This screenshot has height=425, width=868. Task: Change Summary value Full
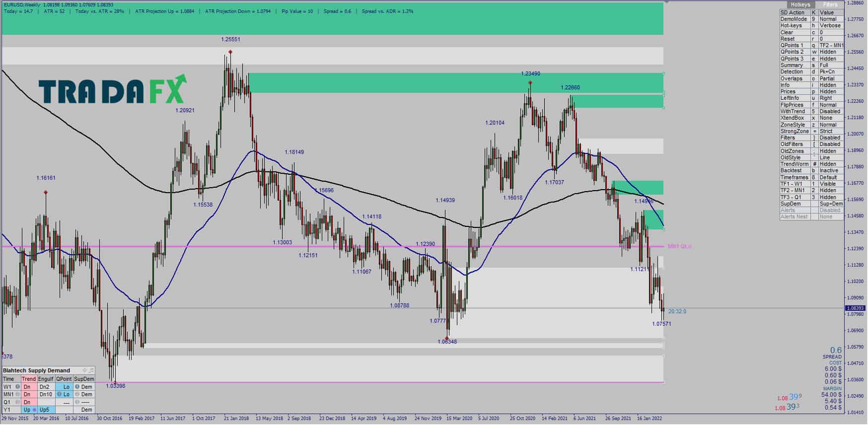831,65
